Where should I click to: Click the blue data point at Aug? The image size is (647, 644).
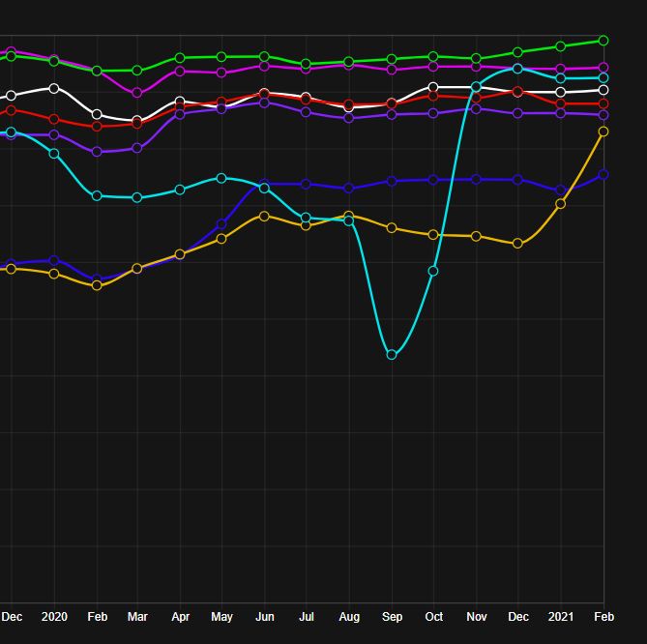[x=349, y=189]
